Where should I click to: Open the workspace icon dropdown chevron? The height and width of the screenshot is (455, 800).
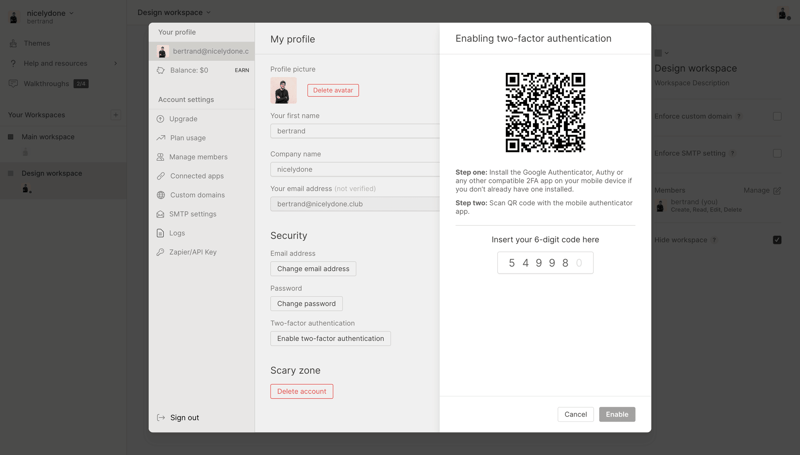(667, 53)
